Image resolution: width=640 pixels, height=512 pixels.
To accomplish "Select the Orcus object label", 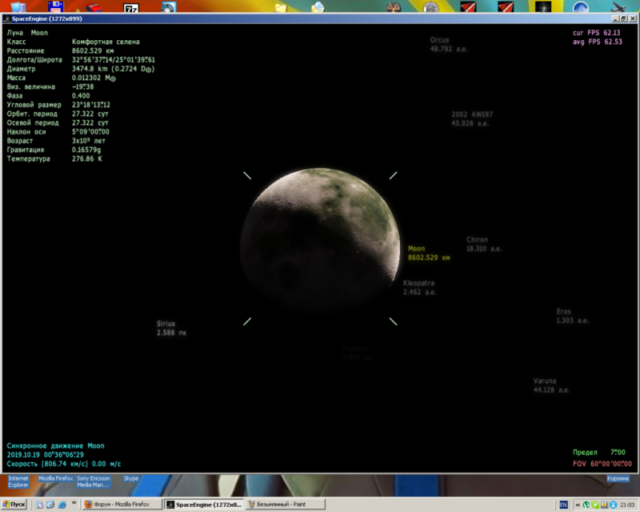I will tap(449, 45).
